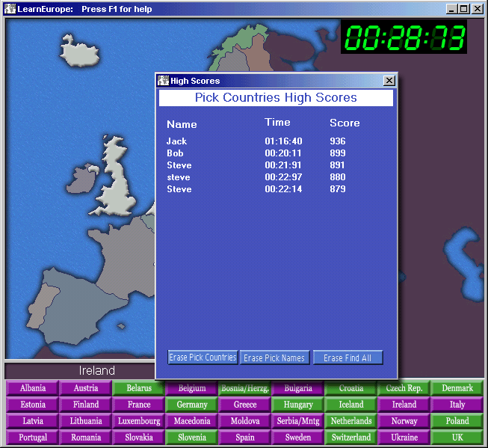Select the Czech Rep. button
This screenshot has width=488, height=448.
pos(404,388)
